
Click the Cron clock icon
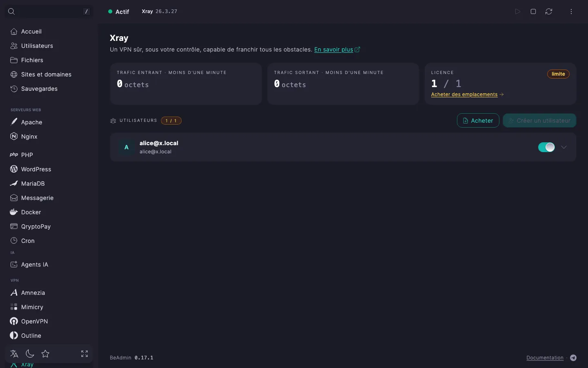pyautogui.click(x=14, y=240)
